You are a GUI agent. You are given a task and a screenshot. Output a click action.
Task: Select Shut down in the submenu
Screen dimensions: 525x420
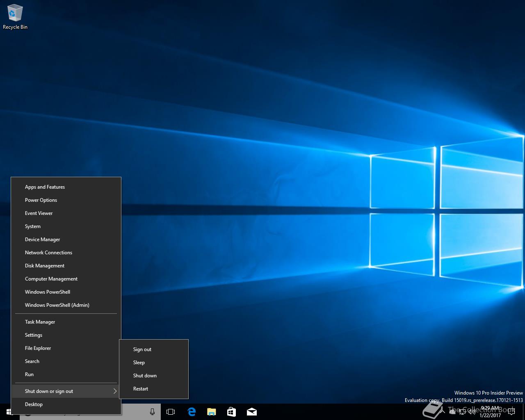click(154, 376)
